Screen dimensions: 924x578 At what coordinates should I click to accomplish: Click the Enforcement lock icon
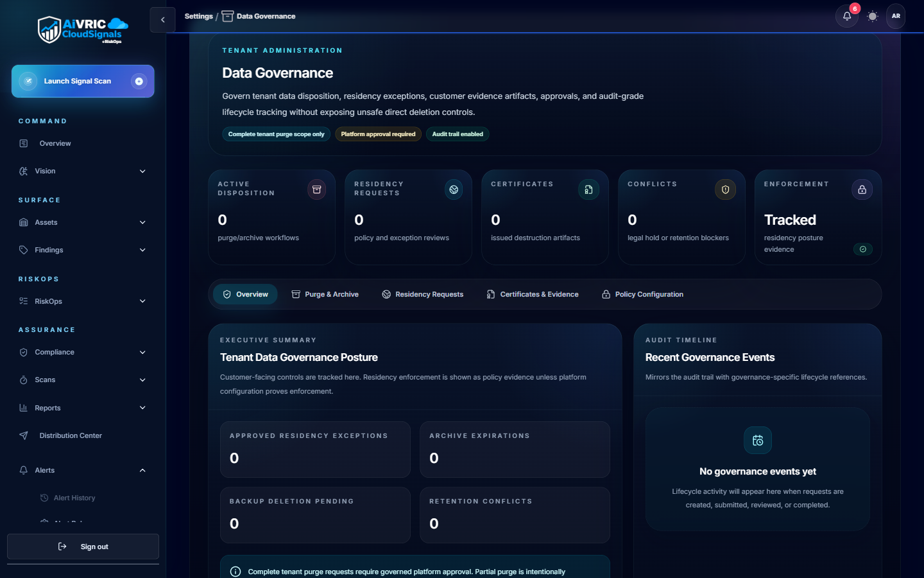(x=862, y=189)
